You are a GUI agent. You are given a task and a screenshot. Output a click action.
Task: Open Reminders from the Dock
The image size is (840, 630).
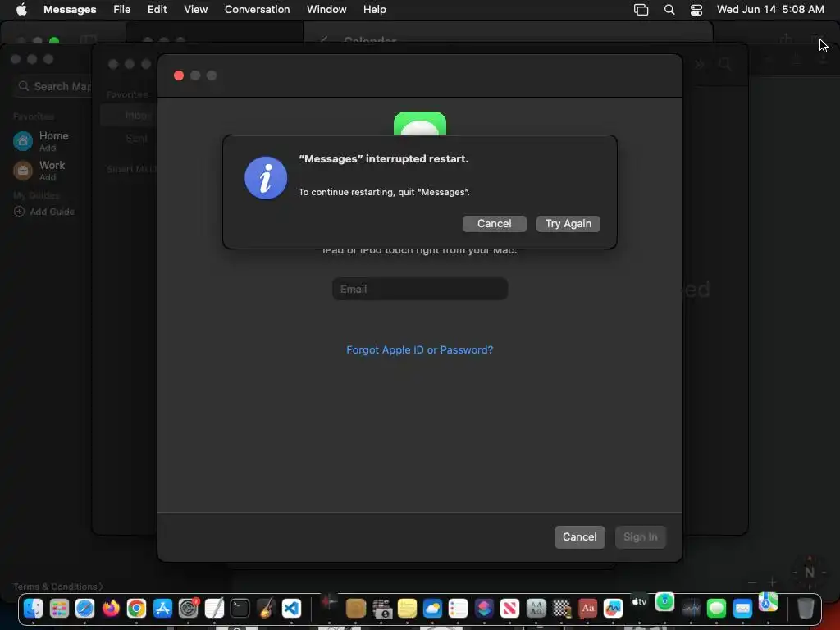458,609
